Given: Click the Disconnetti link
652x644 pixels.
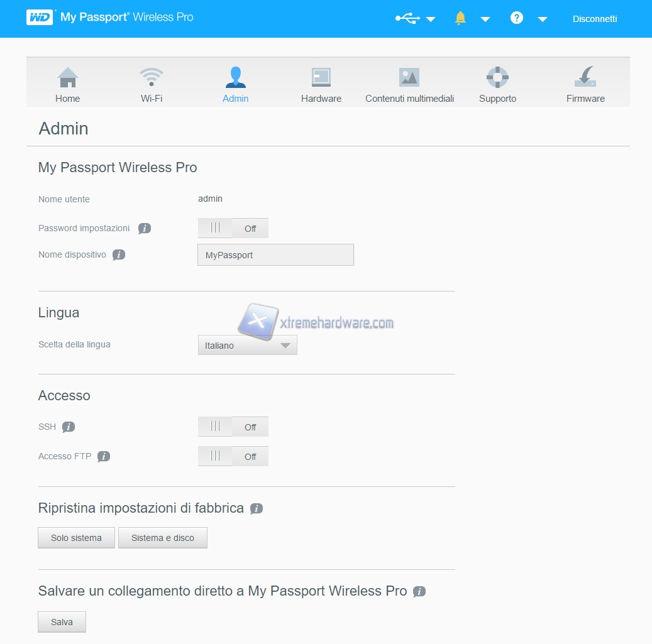Looking at the screenshot, I should (x=595, y=19).
